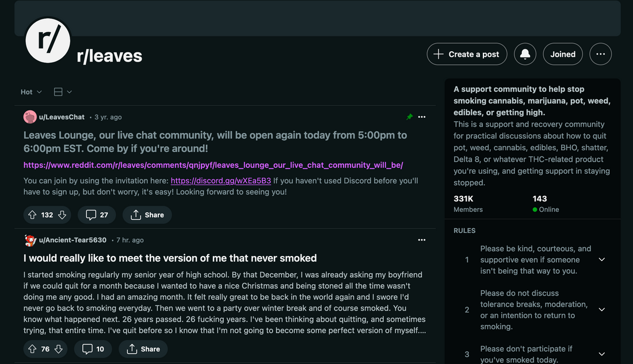The height and width of the screenshot is (364, 633).
Task: Click the r/leaves community avatar
Action: pos(48,40)
